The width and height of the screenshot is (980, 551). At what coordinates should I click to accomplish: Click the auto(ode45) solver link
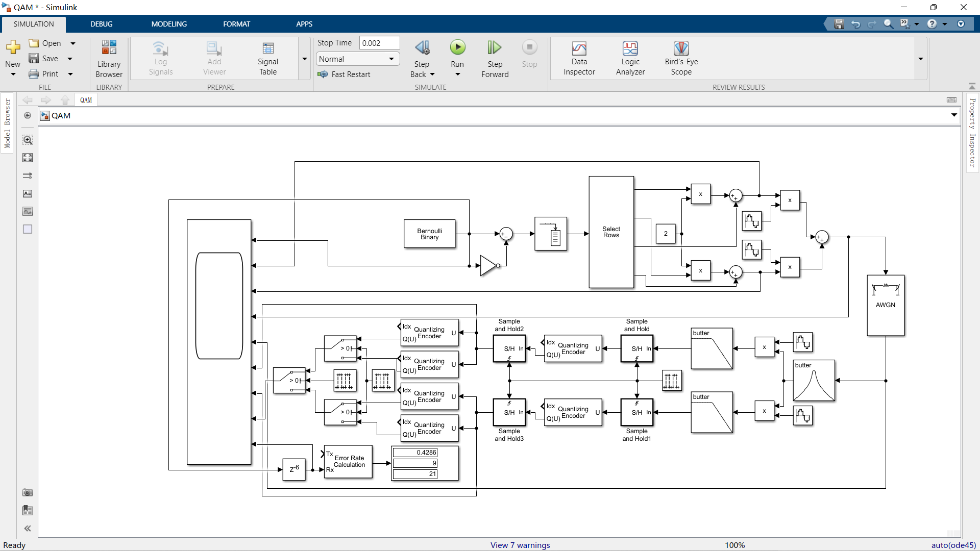953,545
